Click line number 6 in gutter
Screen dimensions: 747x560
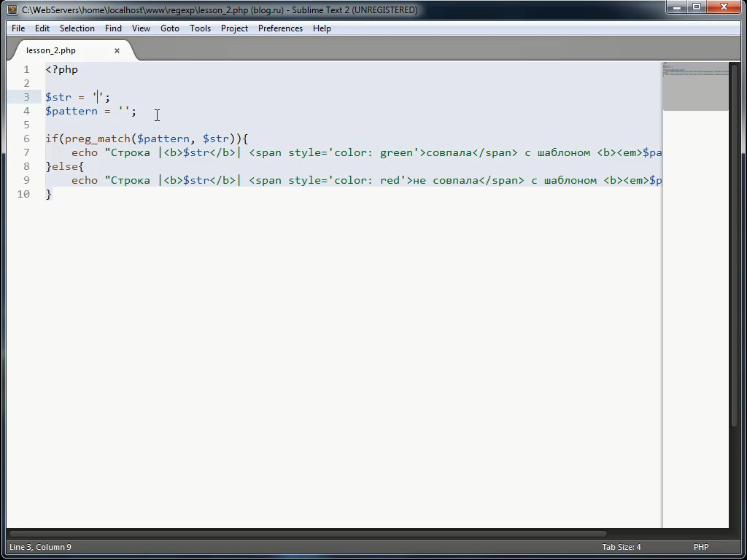pos(27,139)
